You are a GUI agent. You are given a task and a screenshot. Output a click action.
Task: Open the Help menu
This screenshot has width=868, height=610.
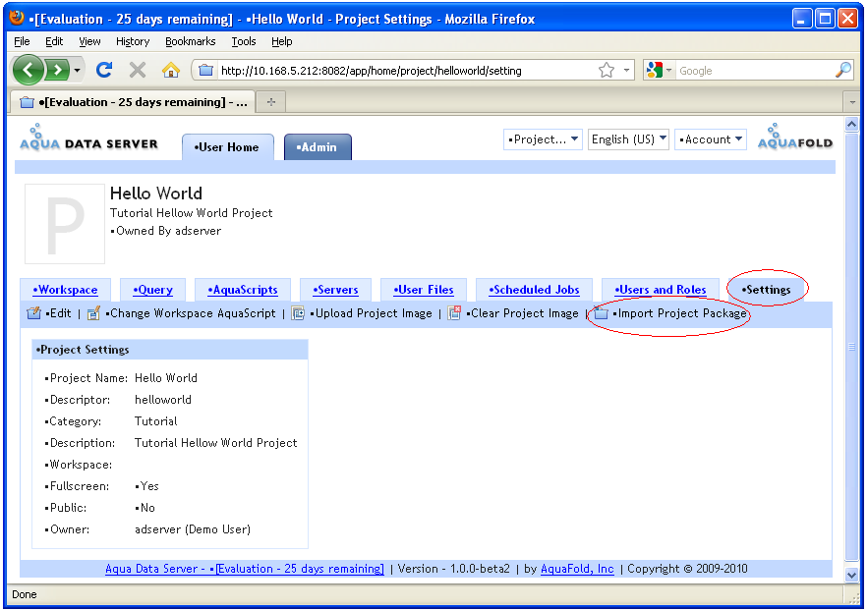pyautogui.click(x=282, y=41)
